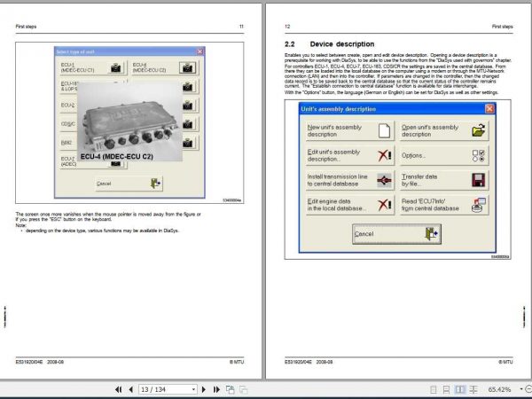Switch to single page view
Image resolution: width=532 pixels, height=399 pixels.
pos(434,389)
